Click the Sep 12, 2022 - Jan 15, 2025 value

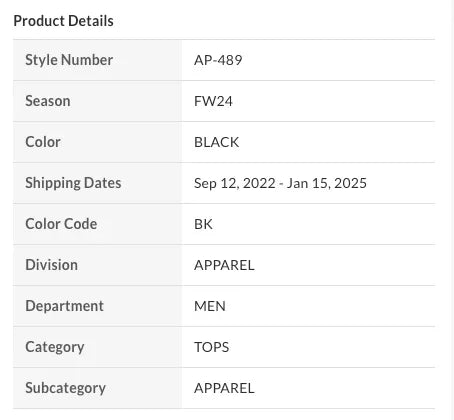click(280, 183)
